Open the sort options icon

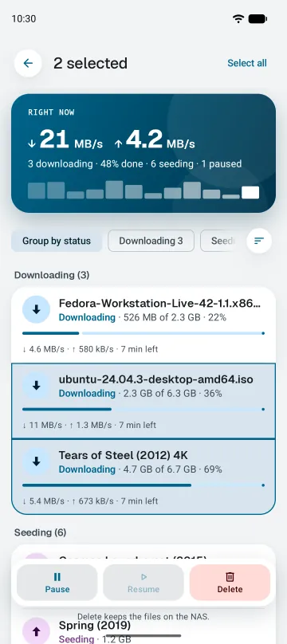tap(259, 241)
